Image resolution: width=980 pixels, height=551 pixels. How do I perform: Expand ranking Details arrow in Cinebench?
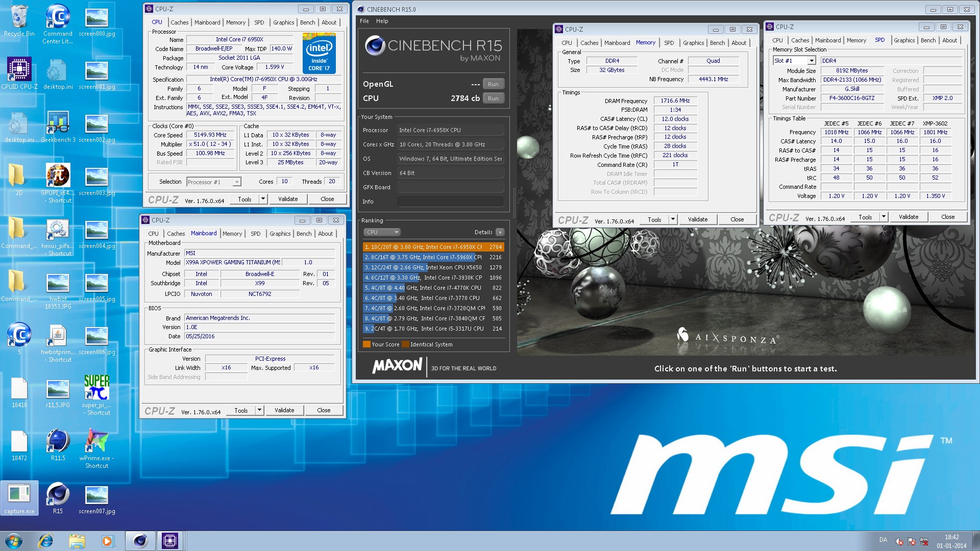(500, 232)
